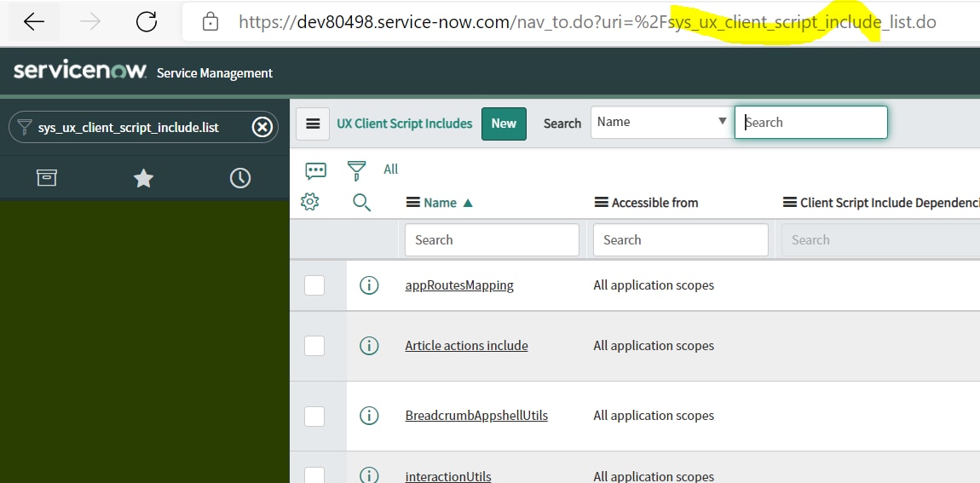Open the personalize list gear icon

pos(310,202)
